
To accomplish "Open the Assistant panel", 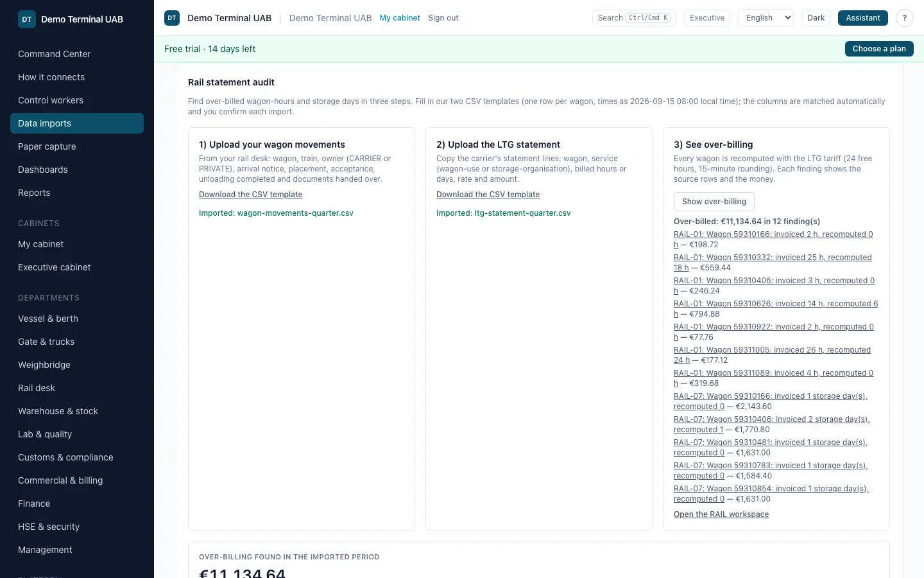I will coord(863,18).
